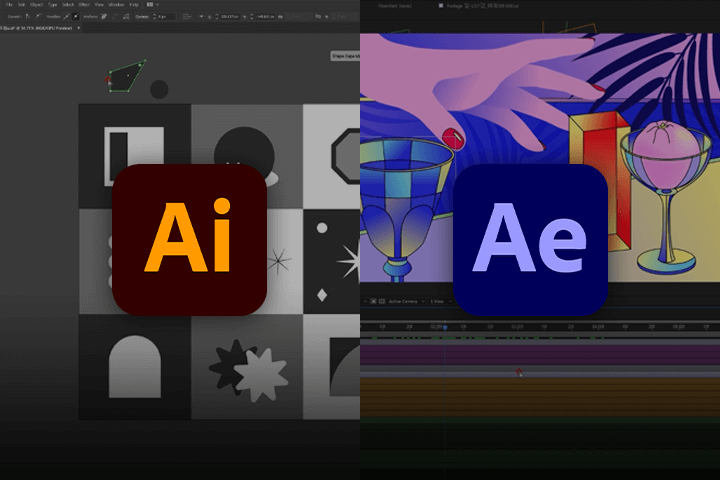The width and height of the screenshot is (720, 480).
Task: Click the Arrange Documents grid icon
Action: point(150,5)
